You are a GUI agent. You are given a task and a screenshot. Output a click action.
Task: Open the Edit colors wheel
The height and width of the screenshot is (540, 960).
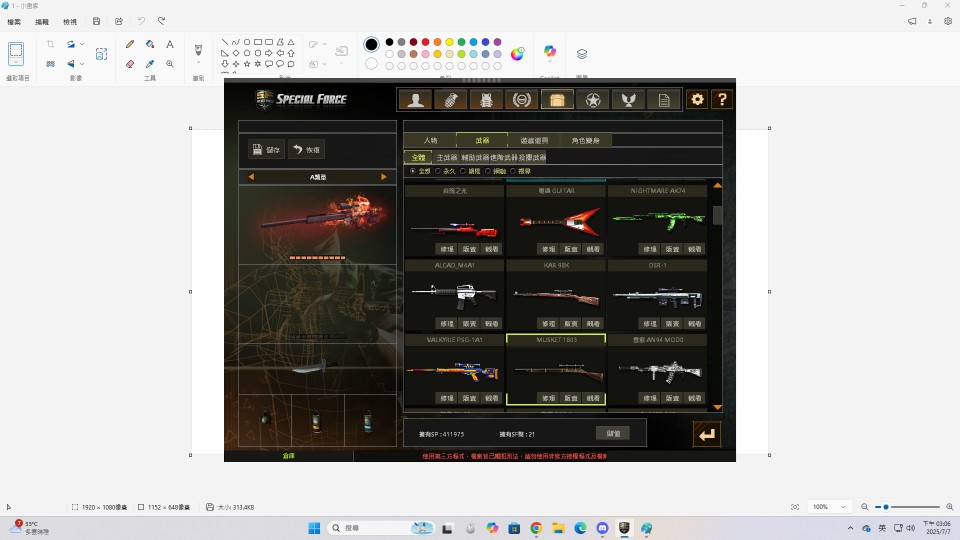coord(517,53)
